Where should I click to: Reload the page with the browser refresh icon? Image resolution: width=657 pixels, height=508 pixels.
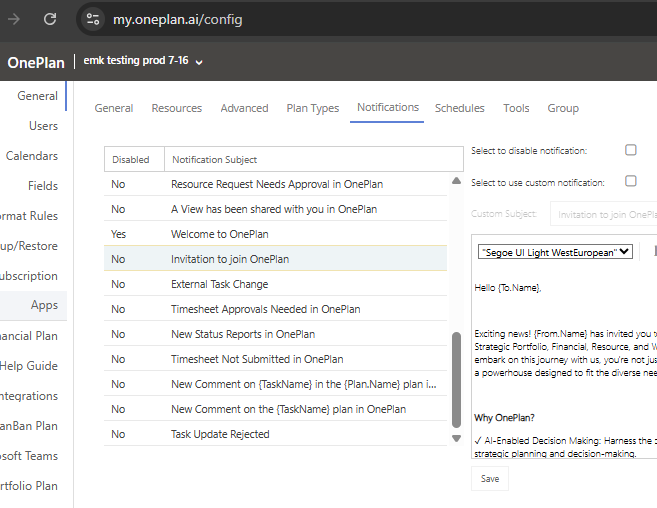pyautogui.click(x=50, y=19)
